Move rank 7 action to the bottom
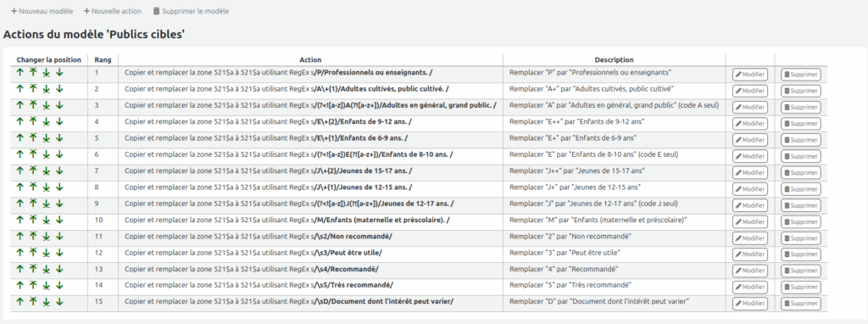868x324 pixels. coord(47,170)
